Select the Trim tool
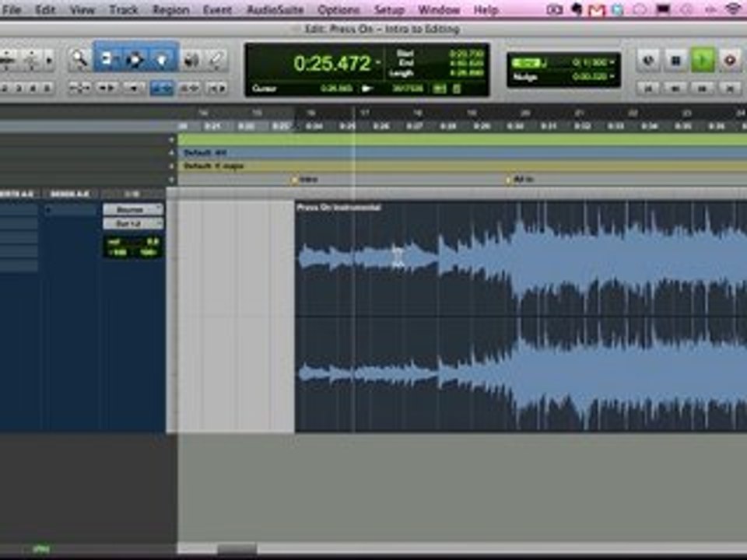The image size is (747, 560). (x=107, y=59)
